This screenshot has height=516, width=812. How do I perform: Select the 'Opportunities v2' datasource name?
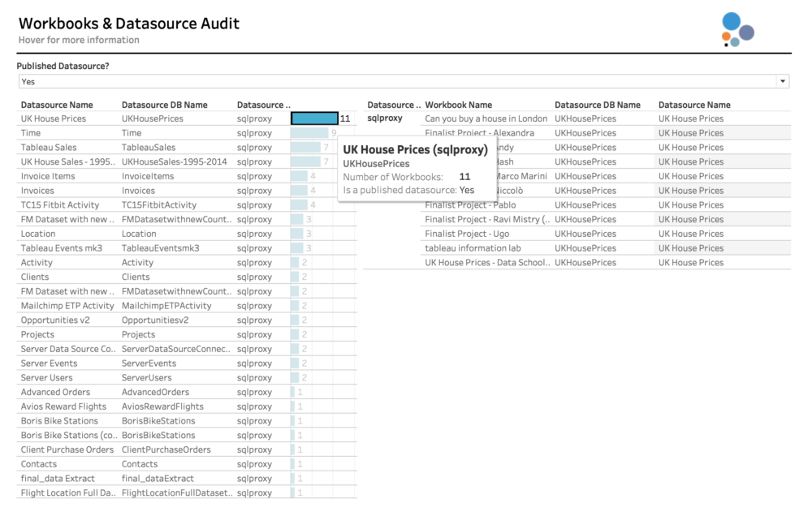point(55,320)
